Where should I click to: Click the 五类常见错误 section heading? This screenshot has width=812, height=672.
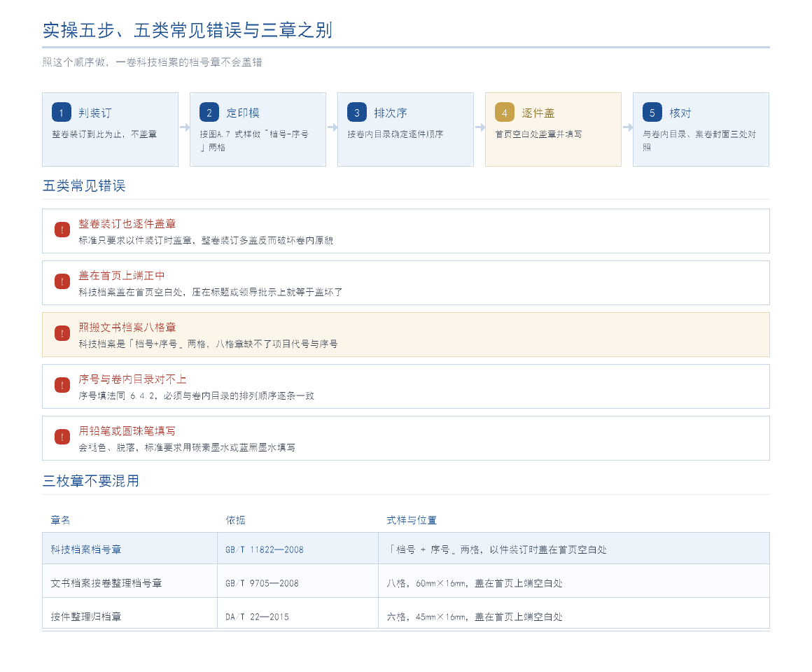[x=84, y=186]
